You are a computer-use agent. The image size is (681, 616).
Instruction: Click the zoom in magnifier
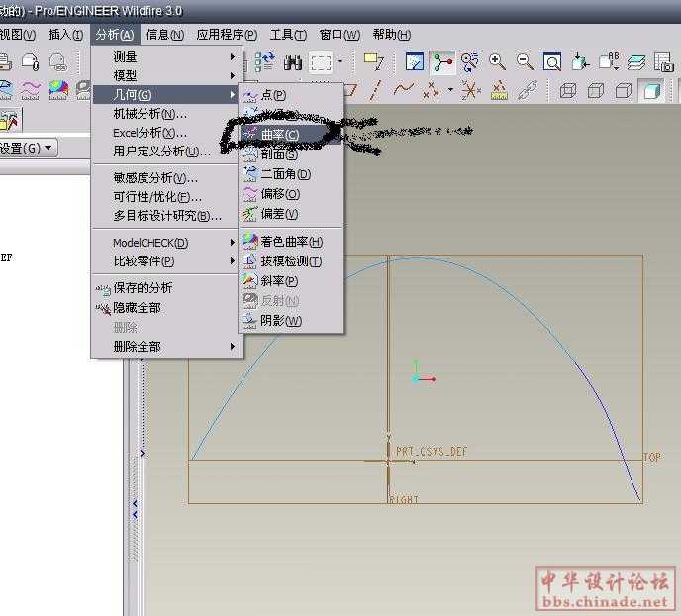pos(497,62)
